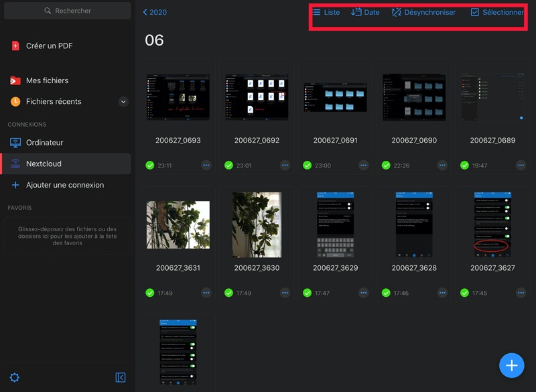Expand the Fichiers récents chevron
The image size is (536, 392).
pos(123,102)
